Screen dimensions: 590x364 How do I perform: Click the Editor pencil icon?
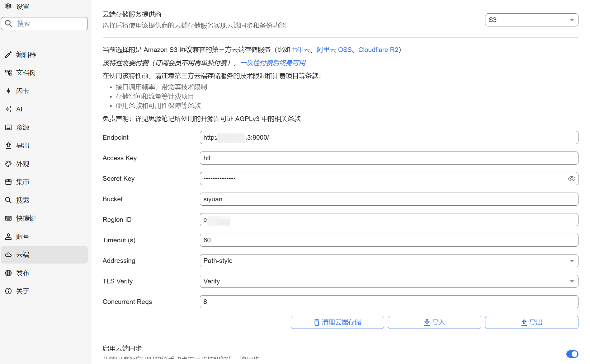coord(8,55)
